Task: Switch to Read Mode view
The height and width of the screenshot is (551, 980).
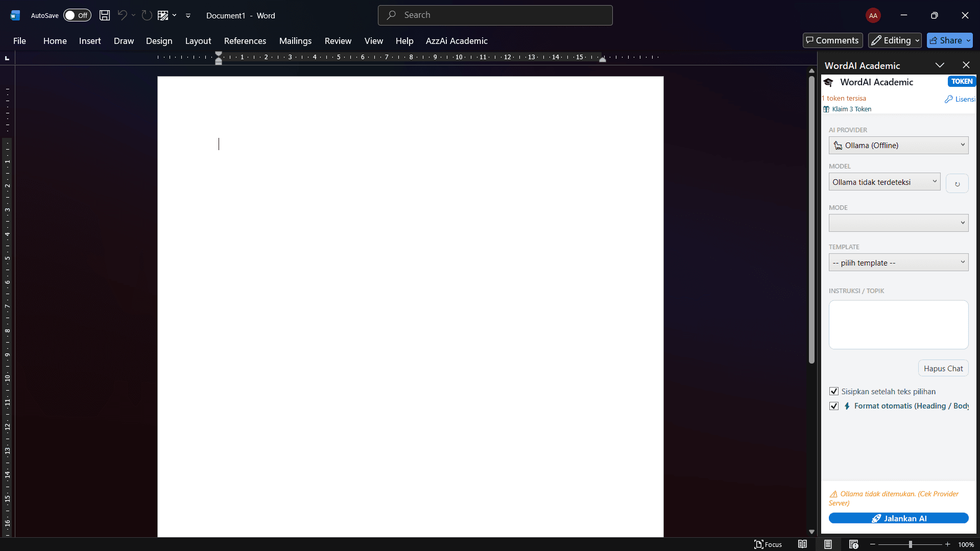Action: click(x=802, y=544)
